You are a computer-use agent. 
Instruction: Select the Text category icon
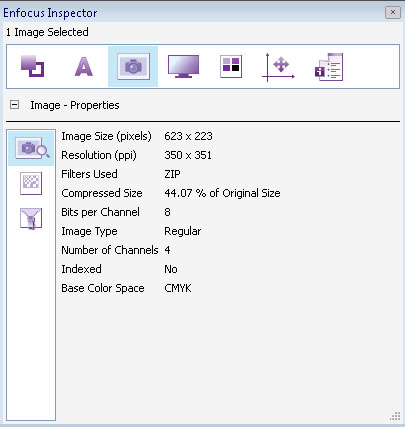point(83,66)
